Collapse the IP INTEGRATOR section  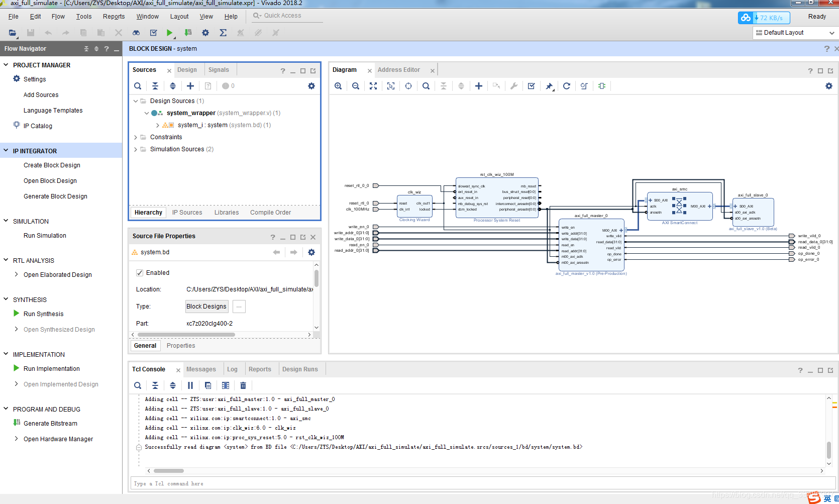[x=6, y=151]
